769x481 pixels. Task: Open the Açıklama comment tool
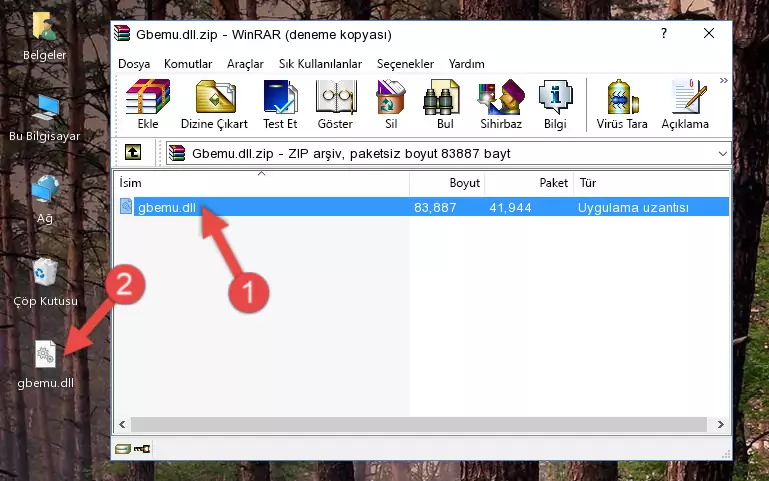685,104
